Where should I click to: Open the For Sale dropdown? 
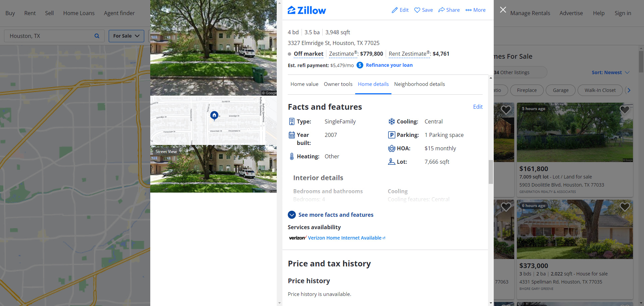point(126,36)
